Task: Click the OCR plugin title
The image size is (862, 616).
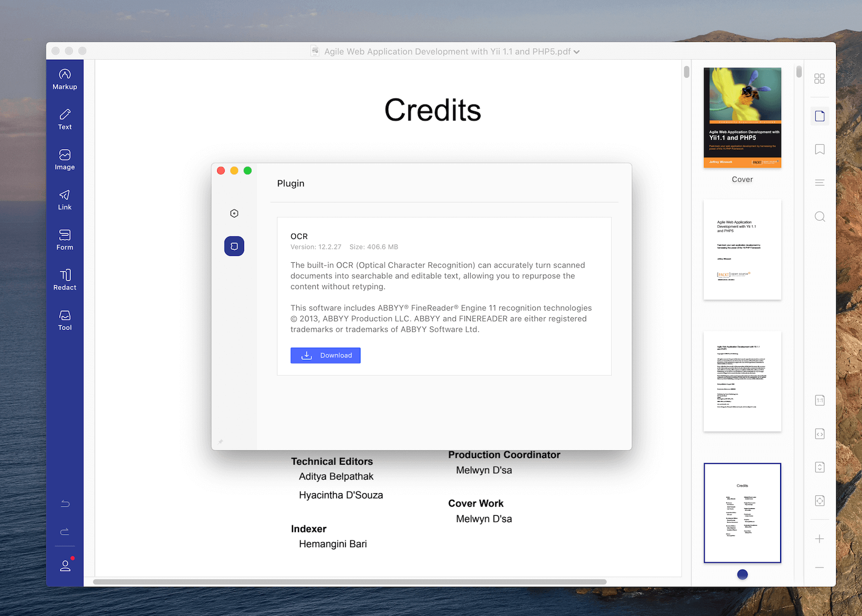Action: pos(299,236)
